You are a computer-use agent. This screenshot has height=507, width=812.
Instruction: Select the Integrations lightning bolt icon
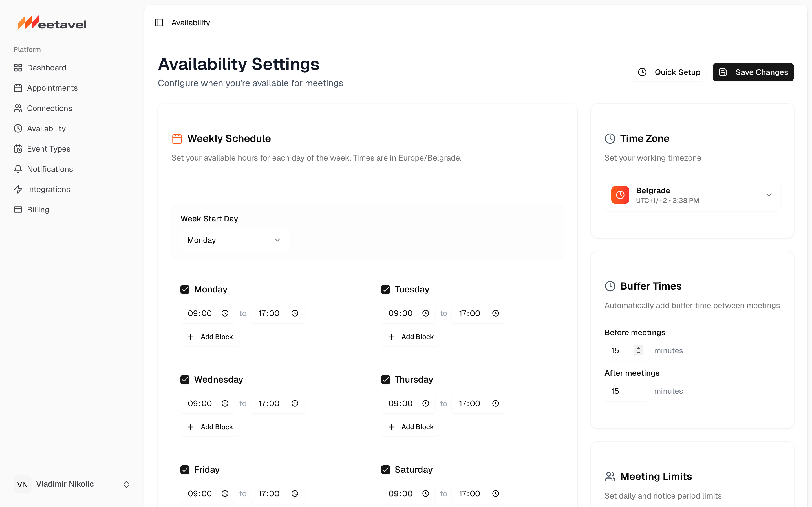18,189
